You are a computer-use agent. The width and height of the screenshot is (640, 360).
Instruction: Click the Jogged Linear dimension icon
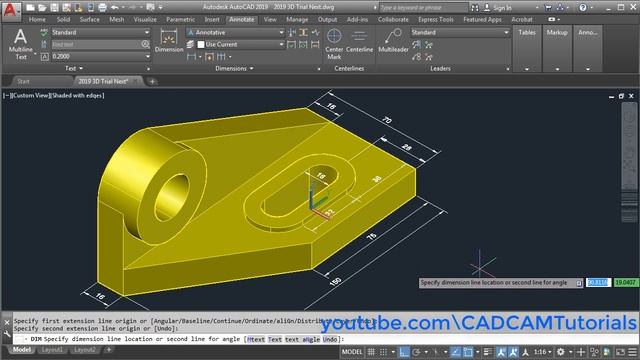316,32
